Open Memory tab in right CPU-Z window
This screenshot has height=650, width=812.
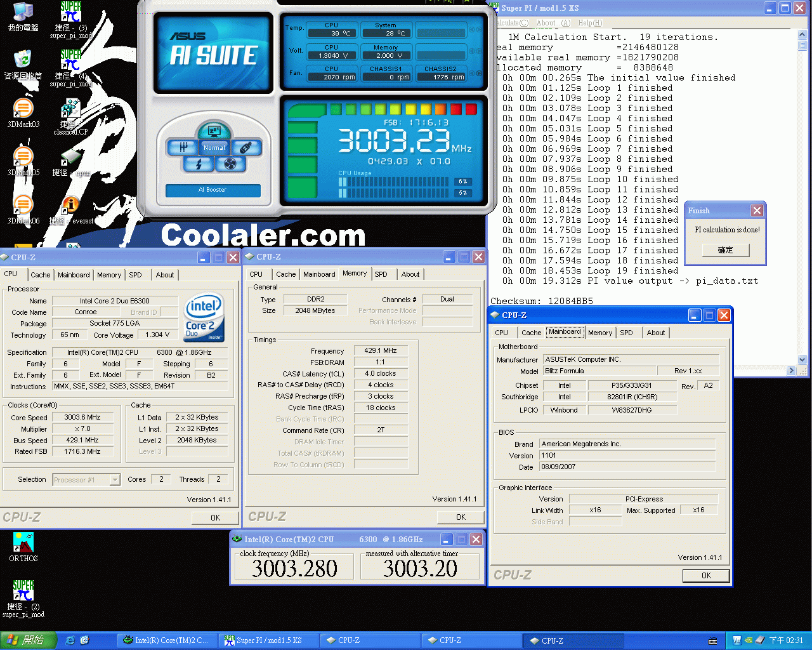click(x=600, y=333)
